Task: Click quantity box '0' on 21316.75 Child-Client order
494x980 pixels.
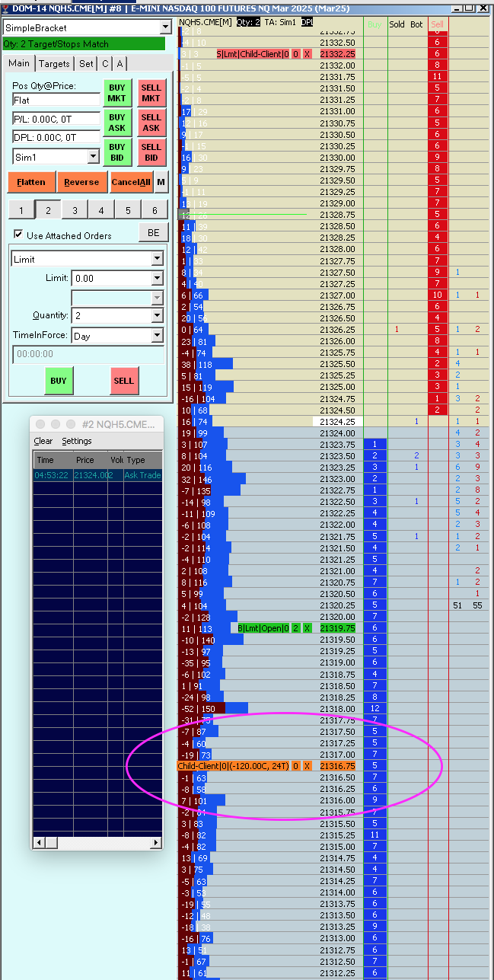Action: [295, 766]
